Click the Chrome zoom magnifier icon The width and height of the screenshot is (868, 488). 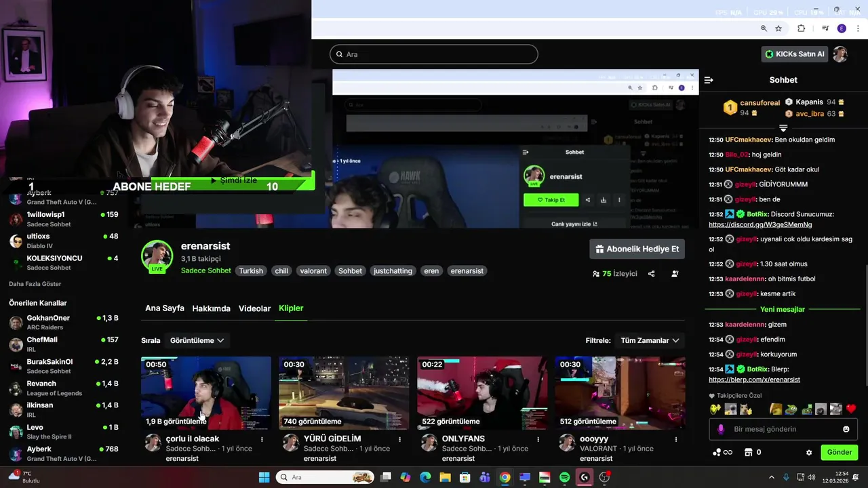[764, 28]
